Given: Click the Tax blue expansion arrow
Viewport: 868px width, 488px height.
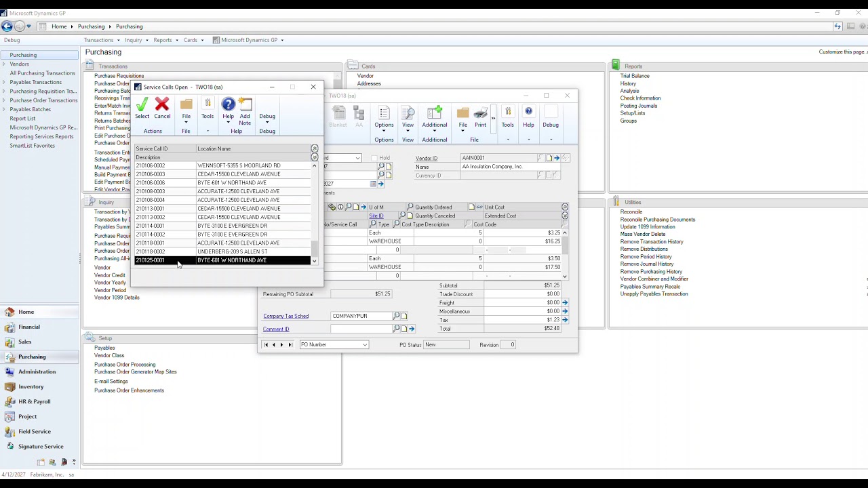Looking at the screenshot, I should pos(565,320).
